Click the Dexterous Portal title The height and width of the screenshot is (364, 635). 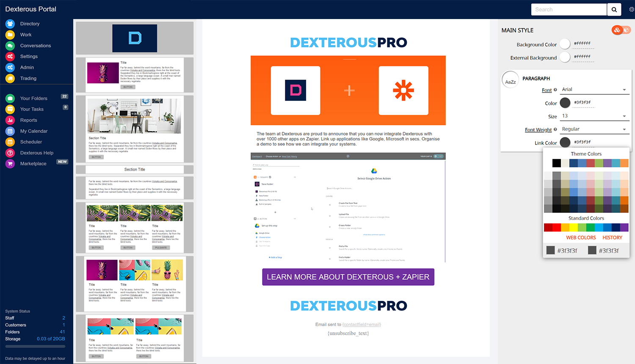pyautogui.click(x=30, y=9)
